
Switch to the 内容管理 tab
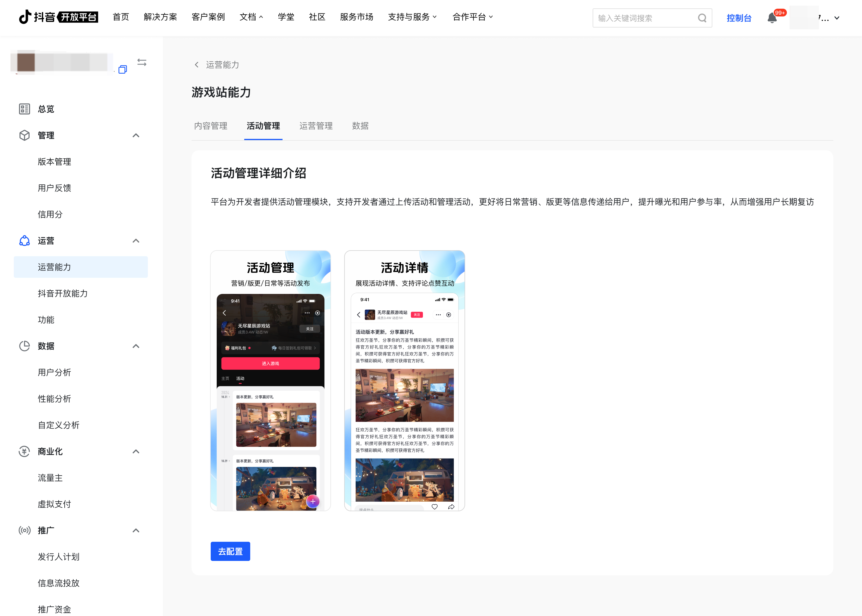pos(211,126)
